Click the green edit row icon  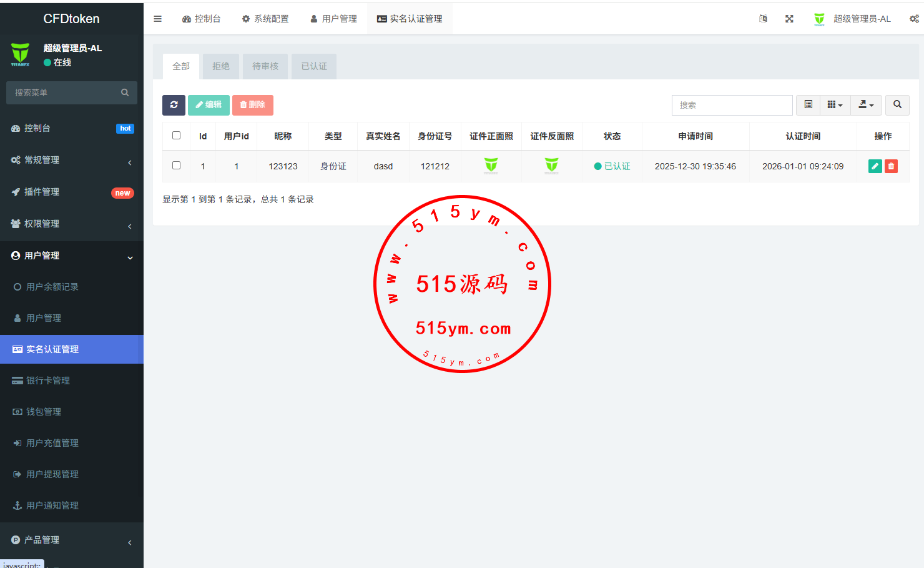[x=875, y=166]
